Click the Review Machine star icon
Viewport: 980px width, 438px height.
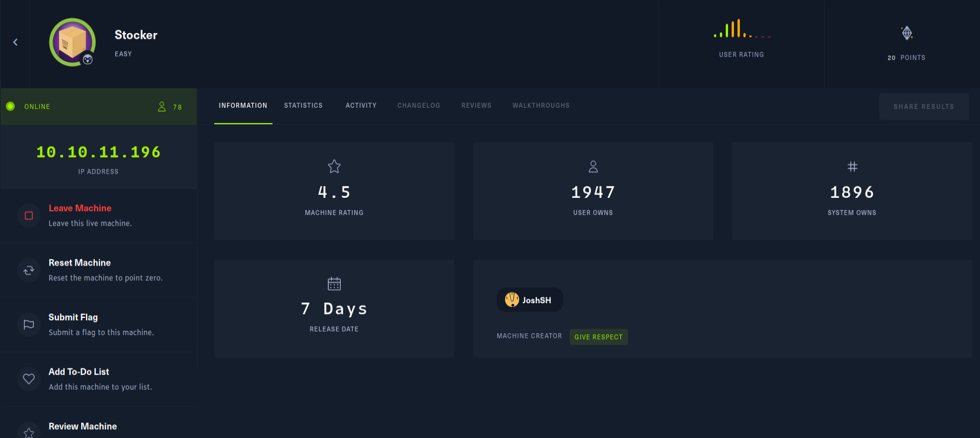[x=29, y=433]
